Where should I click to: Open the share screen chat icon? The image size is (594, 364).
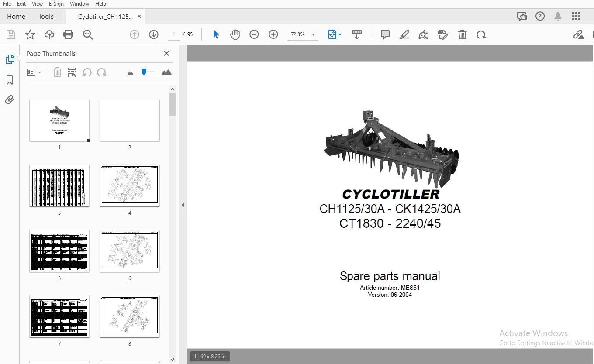(x=522, y=17)
